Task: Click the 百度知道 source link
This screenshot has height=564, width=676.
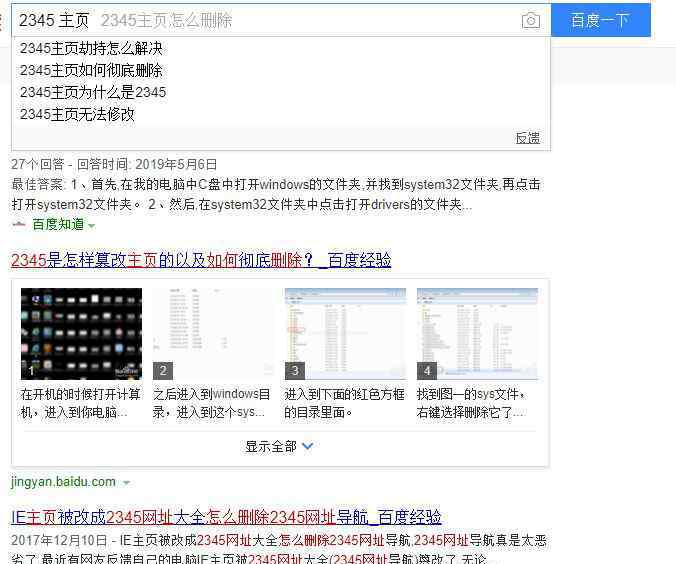Action: 58,224
